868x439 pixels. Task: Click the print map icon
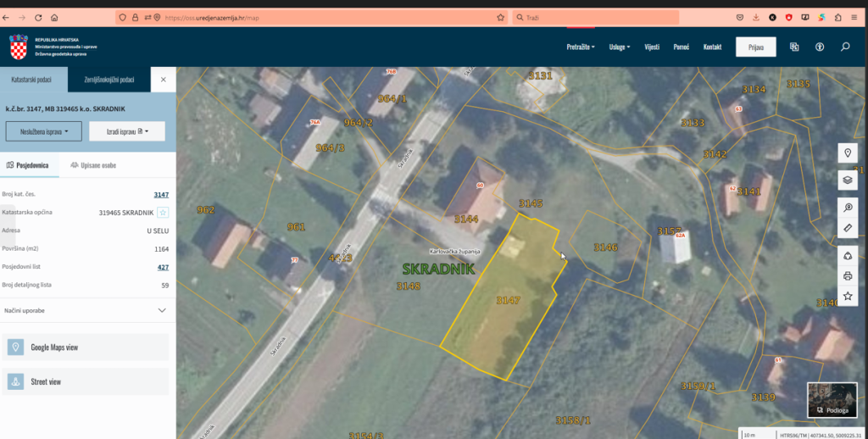pyautogui.click(x=847, y=275)
